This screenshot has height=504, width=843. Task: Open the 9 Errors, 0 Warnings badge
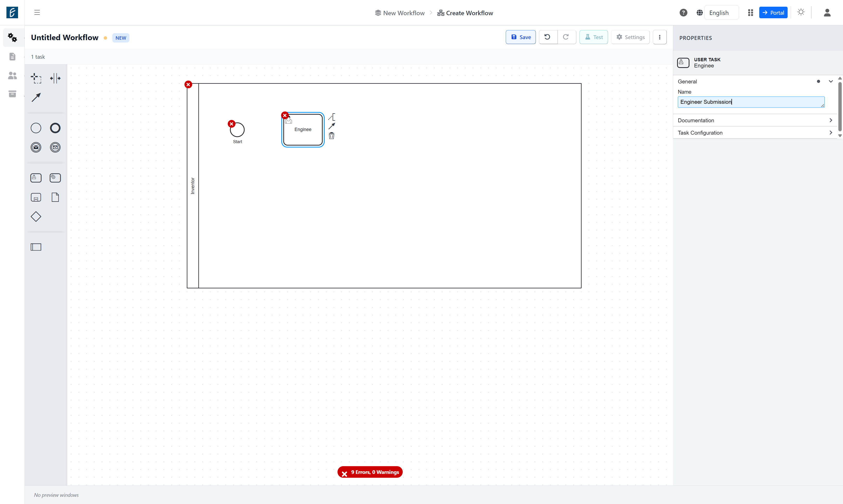(x=370, y=472)
